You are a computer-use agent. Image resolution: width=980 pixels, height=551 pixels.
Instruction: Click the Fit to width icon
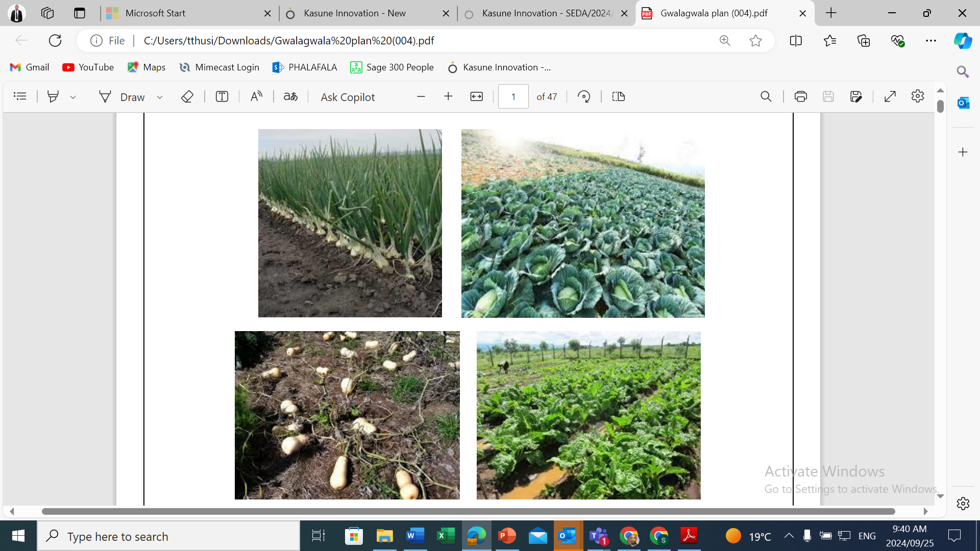tap(476, 96)
